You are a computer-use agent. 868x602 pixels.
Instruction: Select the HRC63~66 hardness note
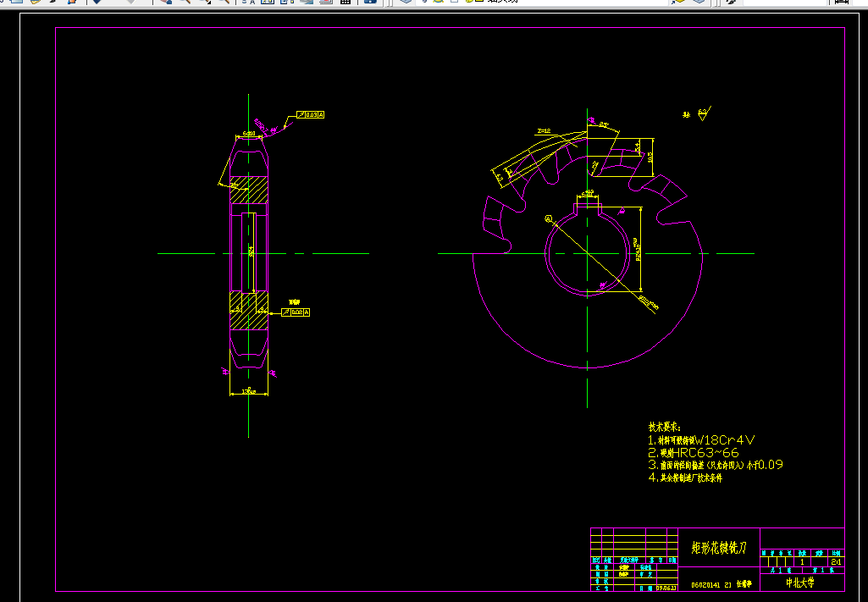693,453
